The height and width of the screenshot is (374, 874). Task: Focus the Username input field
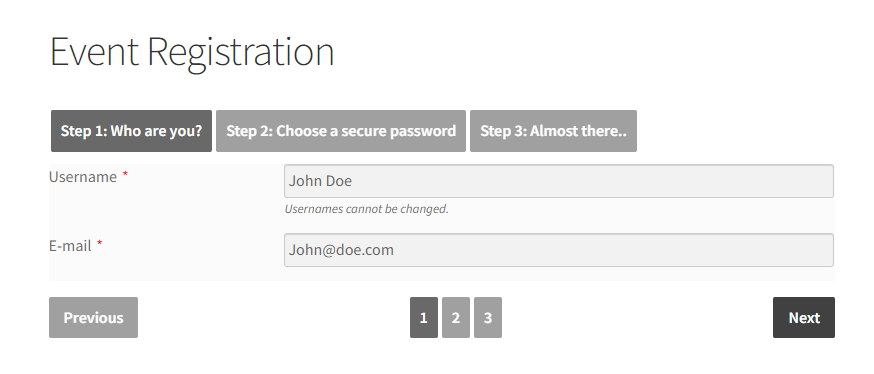click(x=559, y=181)
